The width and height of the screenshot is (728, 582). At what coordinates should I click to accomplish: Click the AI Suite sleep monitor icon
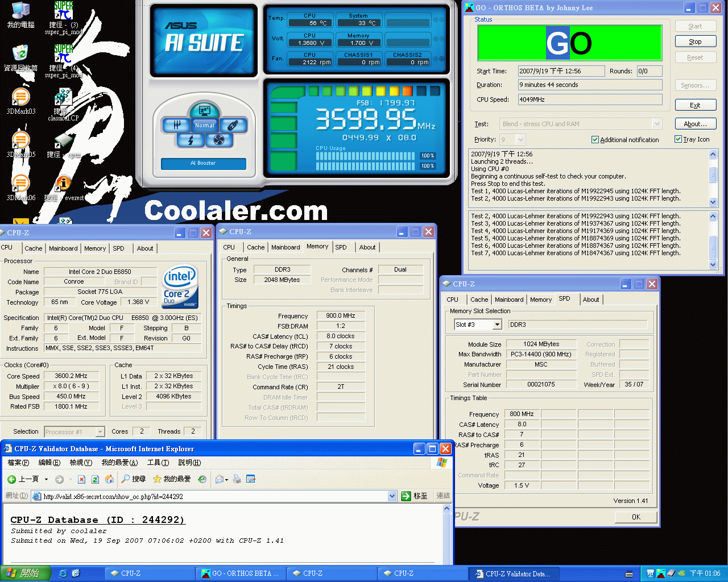(204, 110)
